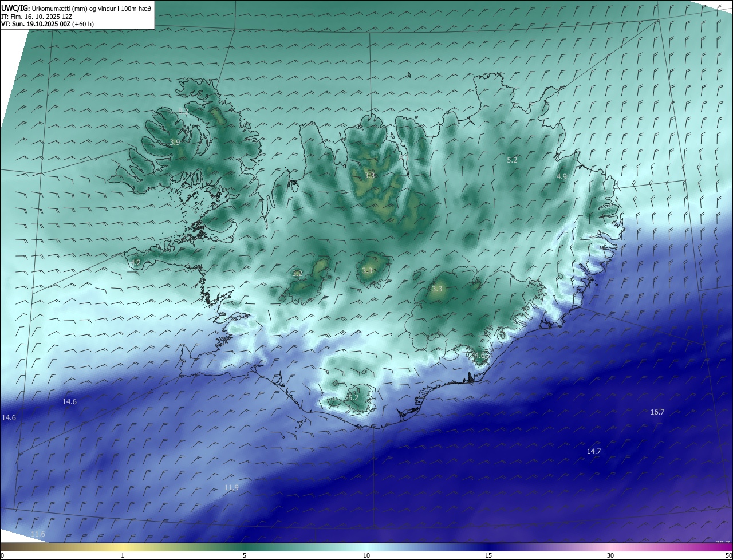Click the 4.6 value near the southeast coast

point(479,355)
